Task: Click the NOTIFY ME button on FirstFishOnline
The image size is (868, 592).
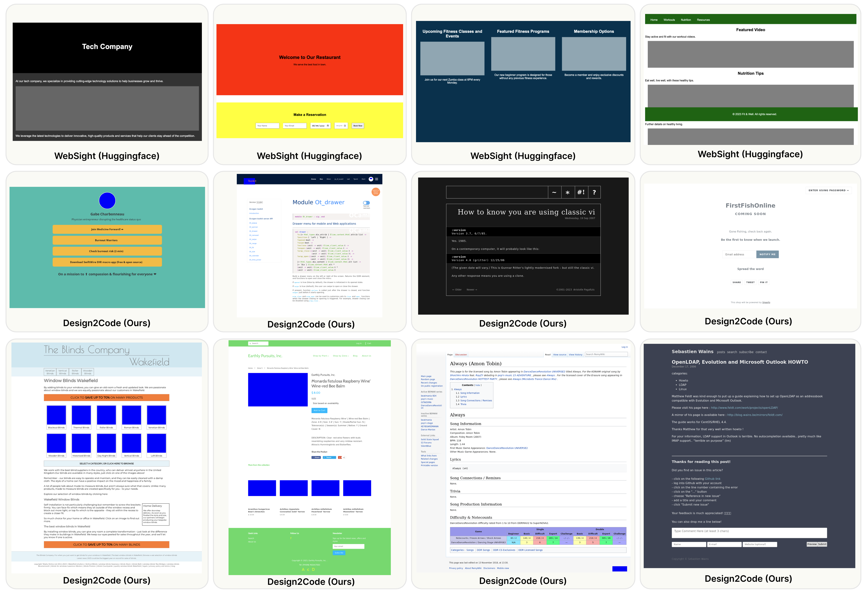Action: (767, 254)
